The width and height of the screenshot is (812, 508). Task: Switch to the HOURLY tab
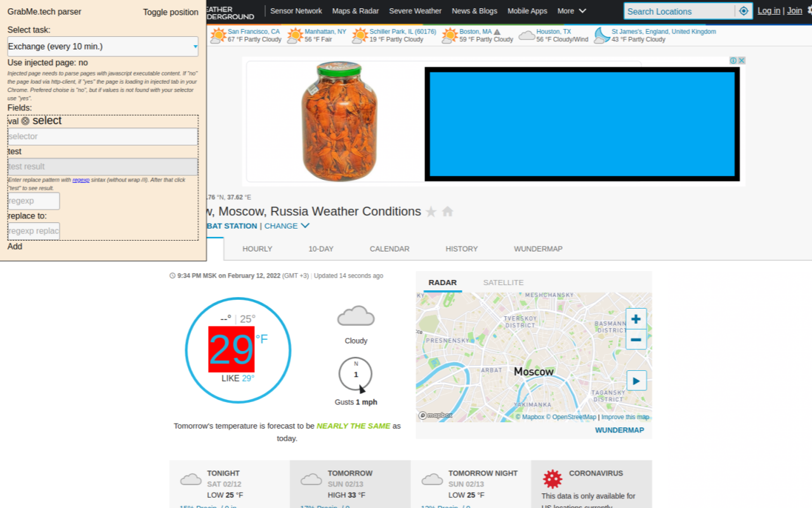[257, 249]
